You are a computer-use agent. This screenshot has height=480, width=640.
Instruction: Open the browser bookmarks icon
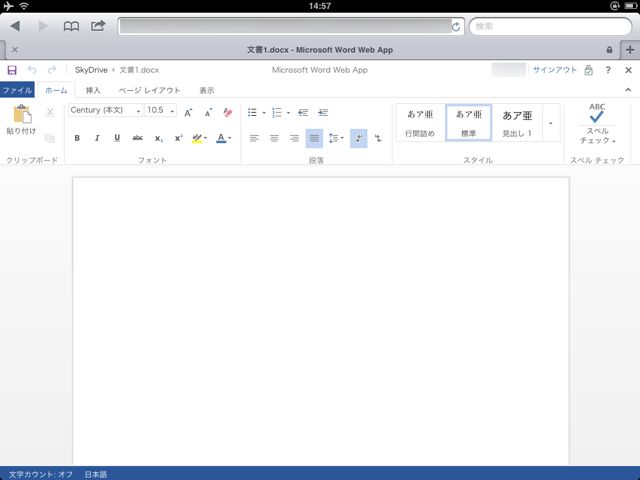(71, 27)
